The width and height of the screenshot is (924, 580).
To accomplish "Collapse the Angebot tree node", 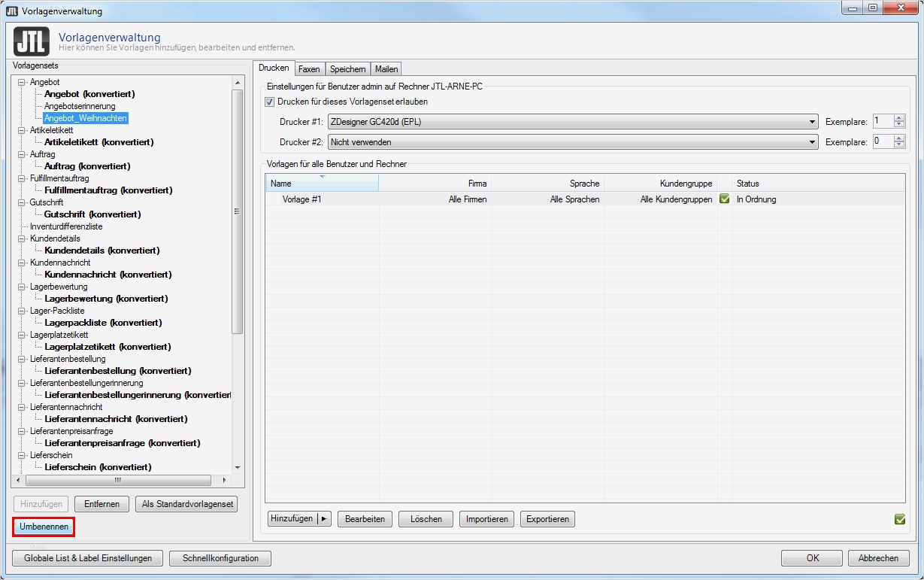I will pos(22,82).
